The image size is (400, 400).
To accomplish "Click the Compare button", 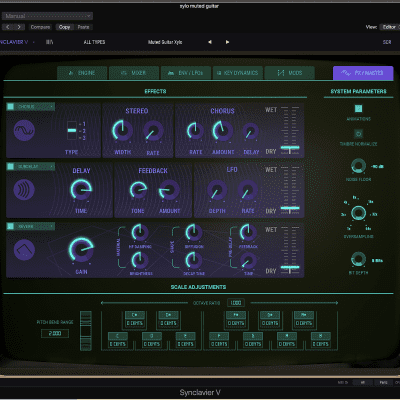I will pyautogui.click(x=40, y=27).
